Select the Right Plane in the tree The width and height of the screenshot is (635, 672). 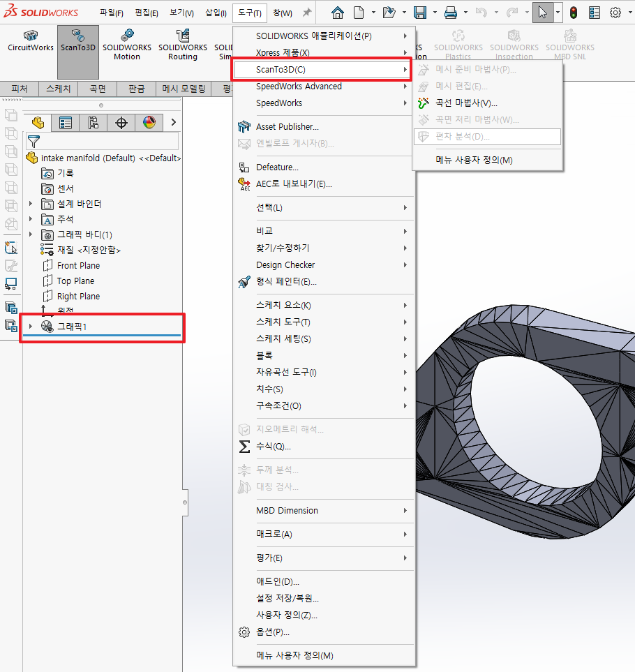[x=78, y=297]
